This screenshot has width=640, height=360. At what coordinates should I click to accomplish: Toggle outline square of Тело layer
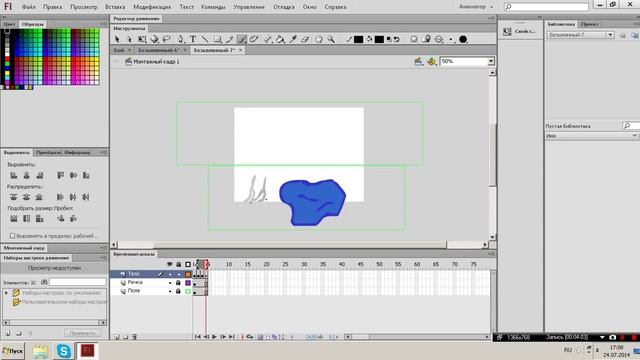(x=188, y=274)
